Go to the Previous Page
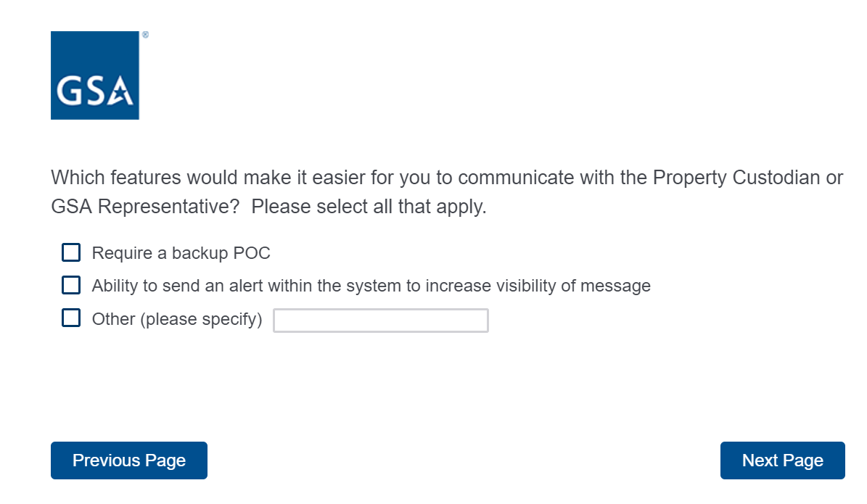 129,460
